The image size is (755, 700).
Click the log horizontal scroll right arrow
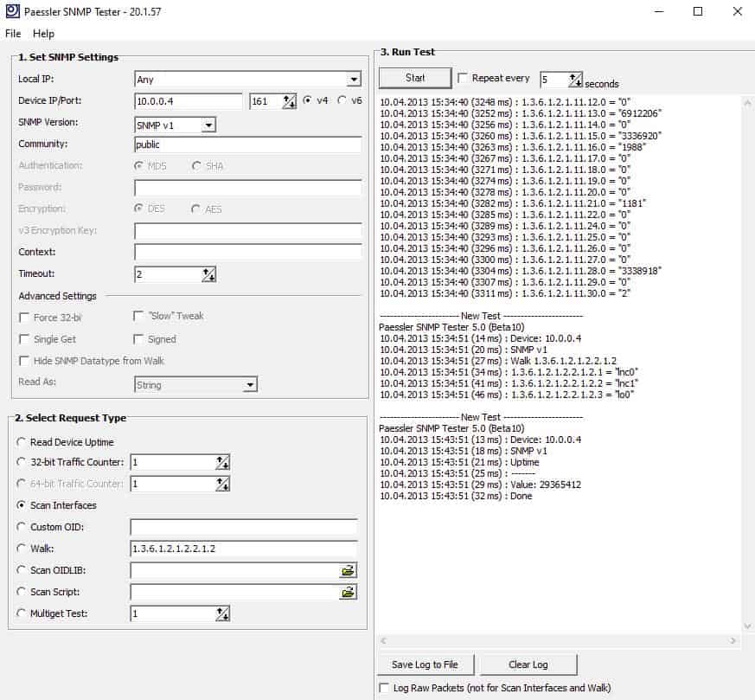(733, 641)
